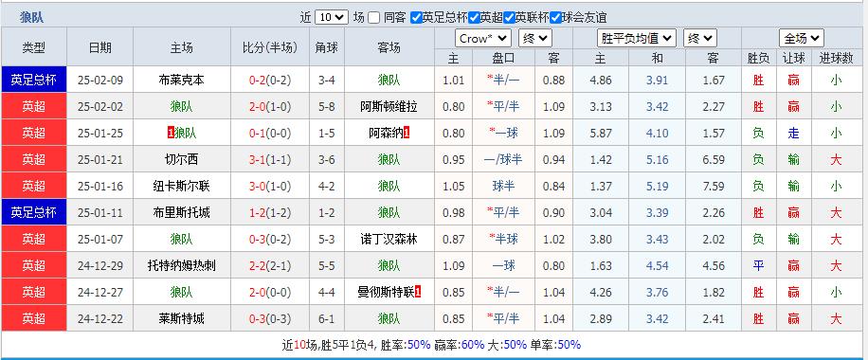The width and height of the screenshot is (868, 360).
Task: Click the 0-3(0-2) score versus 诺丁汉森林
Action: (270, 240)
